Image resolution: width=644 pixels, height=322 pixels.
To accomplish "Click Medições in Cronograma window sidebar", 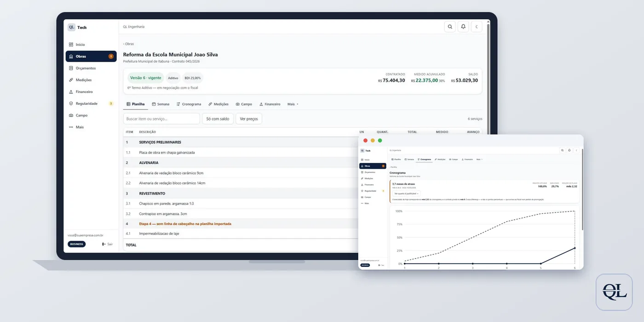I will (373, 178).
